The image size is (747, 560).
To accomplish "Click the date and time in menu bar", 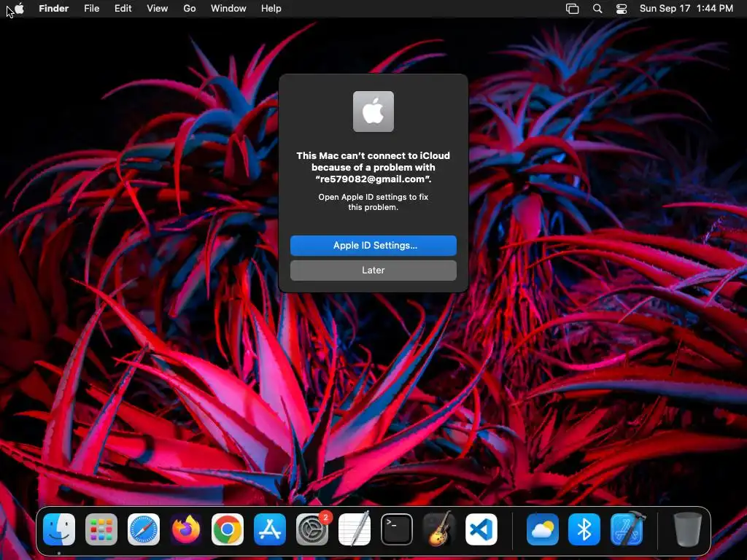I will tap(686, 9).
